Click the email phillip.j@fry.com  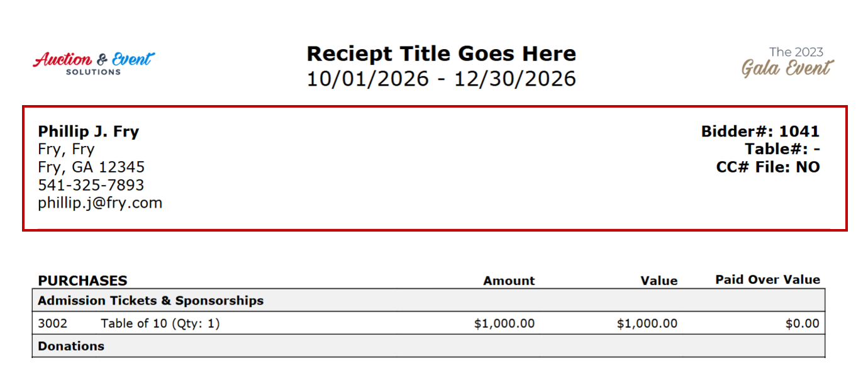(x=100, y=203)
